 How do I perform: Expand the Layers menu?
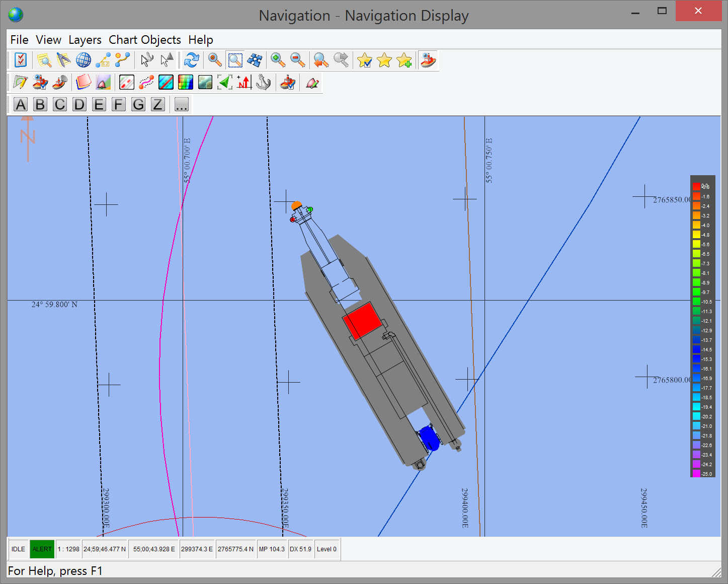(85, 40)
